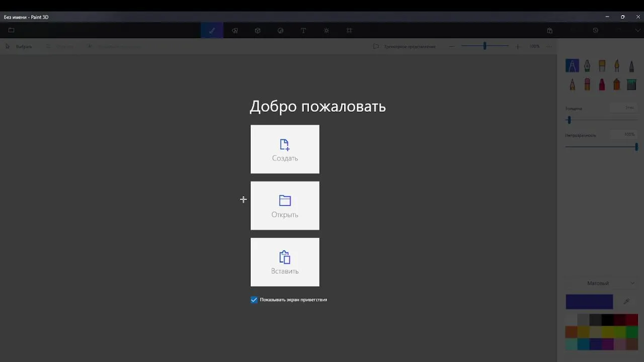Select the purple color swatch

click(x=608, y=344)
